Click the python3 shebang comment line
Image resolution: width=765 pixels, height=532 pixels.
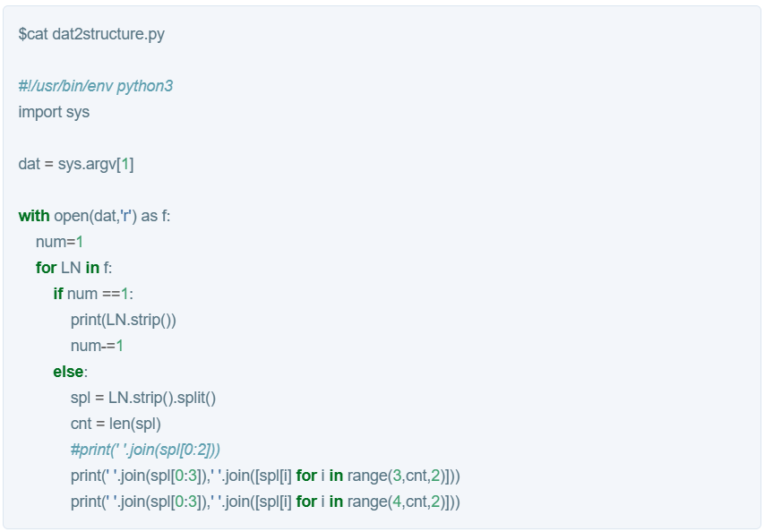(x=95, y=86)
